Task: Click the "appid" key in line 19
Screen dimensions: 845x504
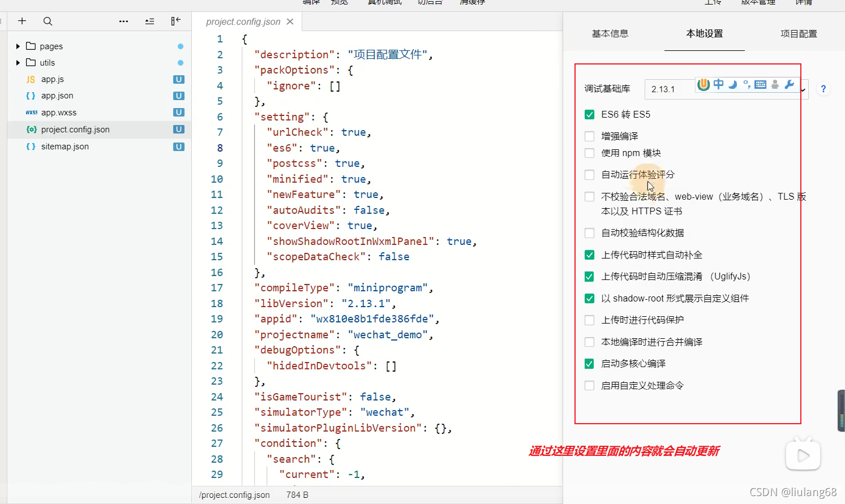Action: tap(276, 319)
